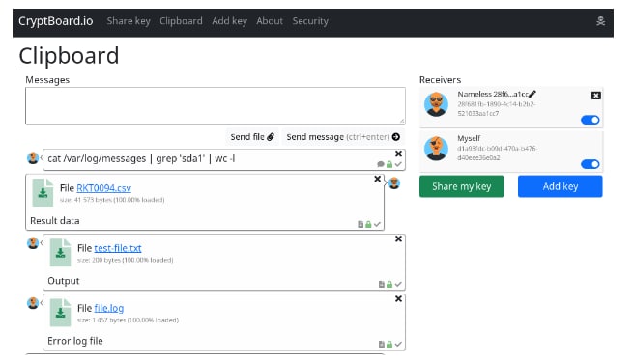Open the About page
The width and height of the screenshot is (633, 364).
[270, 21]
